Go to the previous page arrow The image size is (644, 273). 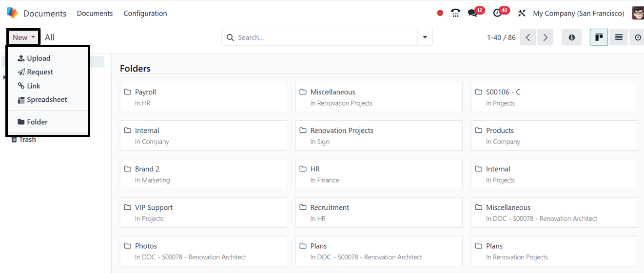[x=528, y=37]
